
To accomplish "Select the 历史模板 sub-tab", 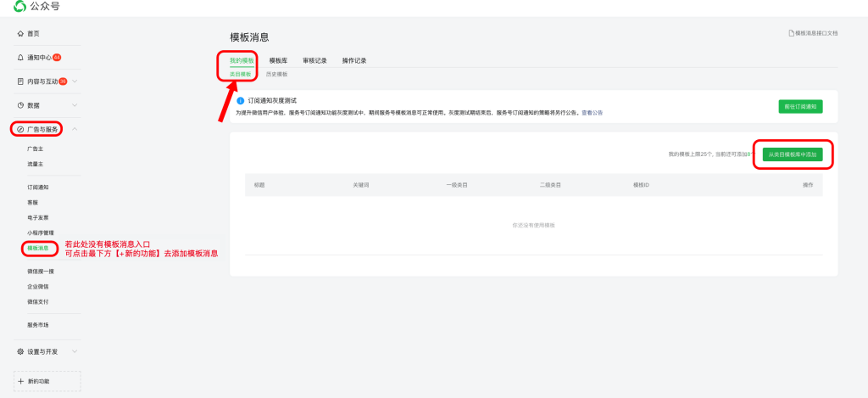I will (x=277, y=75).
